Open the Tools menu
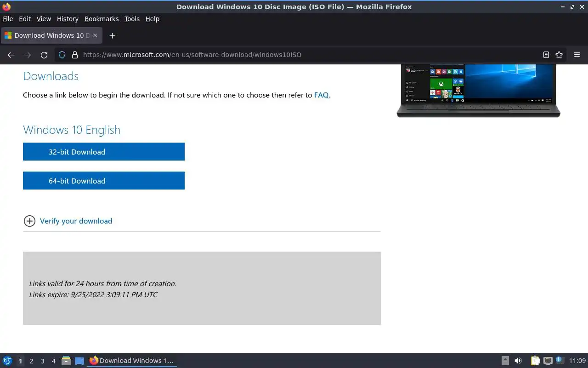 pos(132,19)
